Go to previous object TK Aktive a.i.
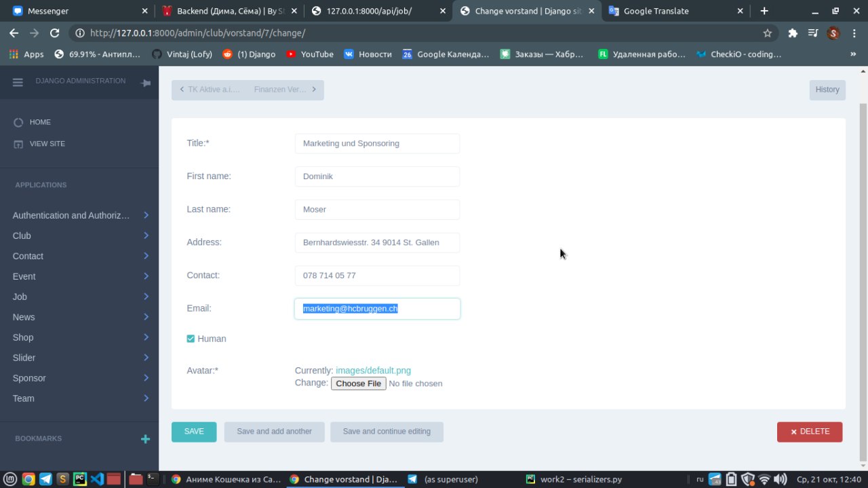 tap(210, 90)
